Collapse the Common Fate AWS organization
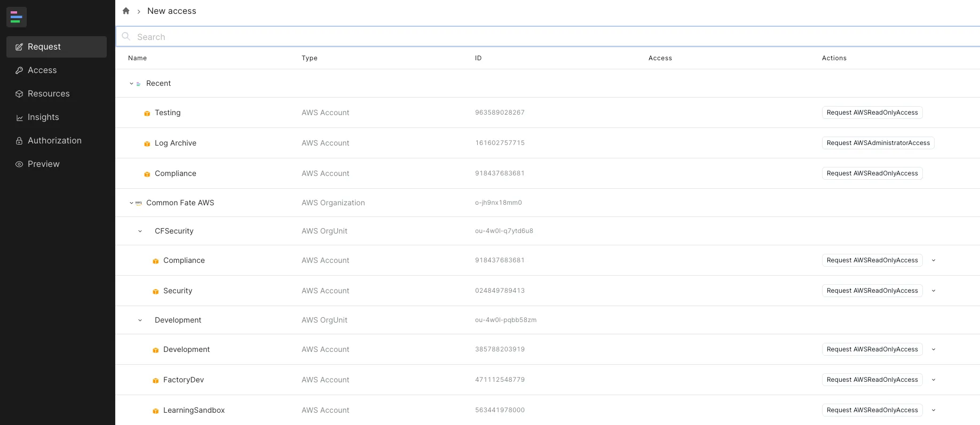Viewport: 980px width, 425px height. (x=131, y=203)
